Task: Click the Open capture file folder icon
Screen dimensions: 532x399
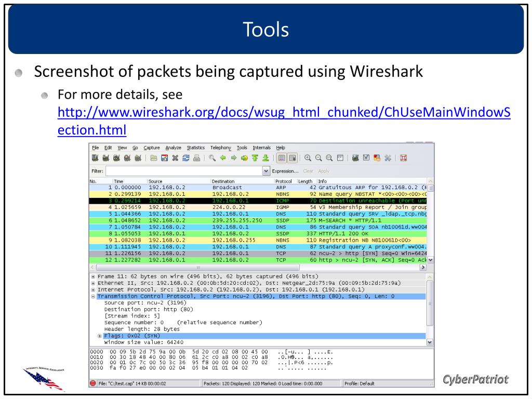Action: (x=154, y=158)
